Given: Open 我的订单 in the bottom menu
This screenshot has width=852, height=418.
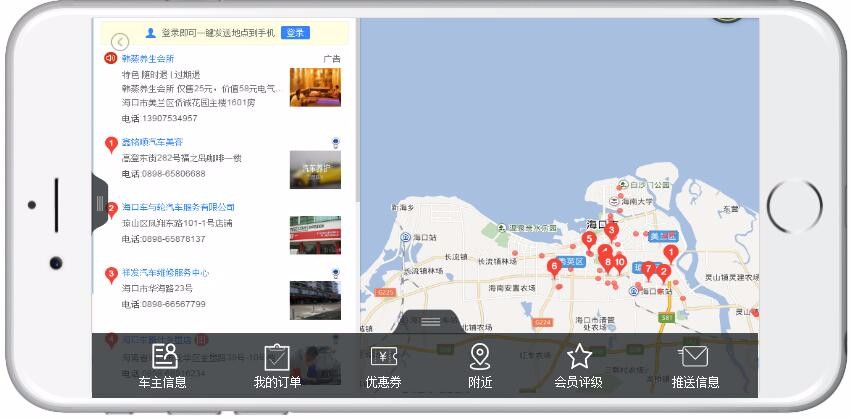Looking at the screenshot, I should point(277,365).
